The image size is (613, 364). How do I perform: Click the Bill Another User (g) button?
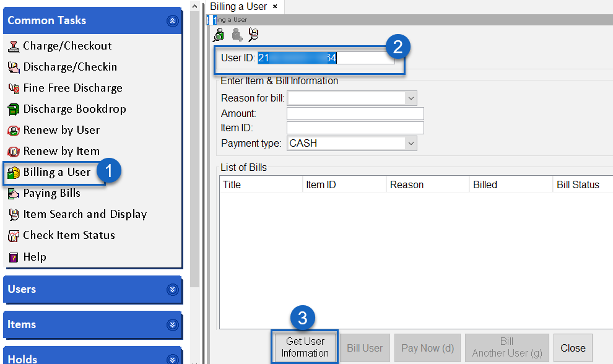pyautogui.click(x=507, y=348)
